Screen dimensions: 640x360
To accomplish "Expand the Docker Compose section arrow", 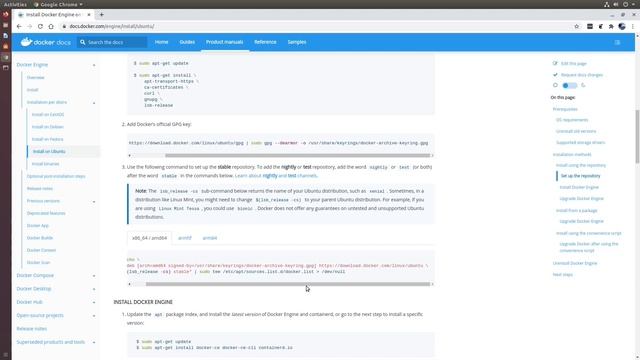I will [x=94, y=276].
